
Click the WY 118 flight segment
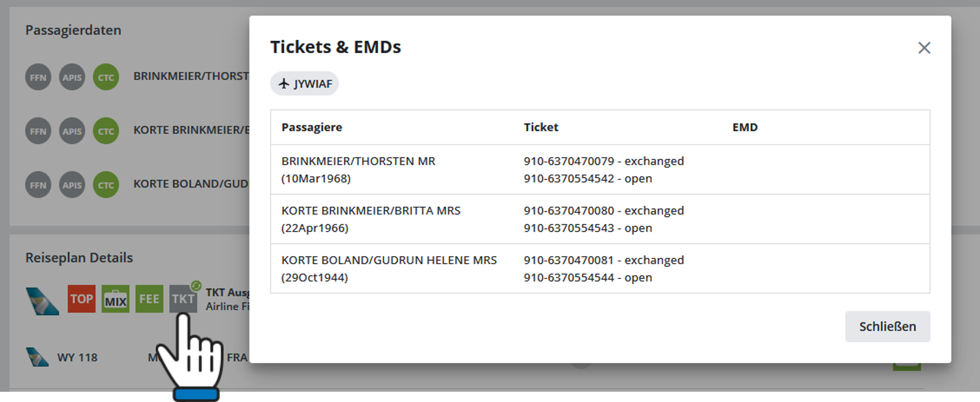(77, 358)
